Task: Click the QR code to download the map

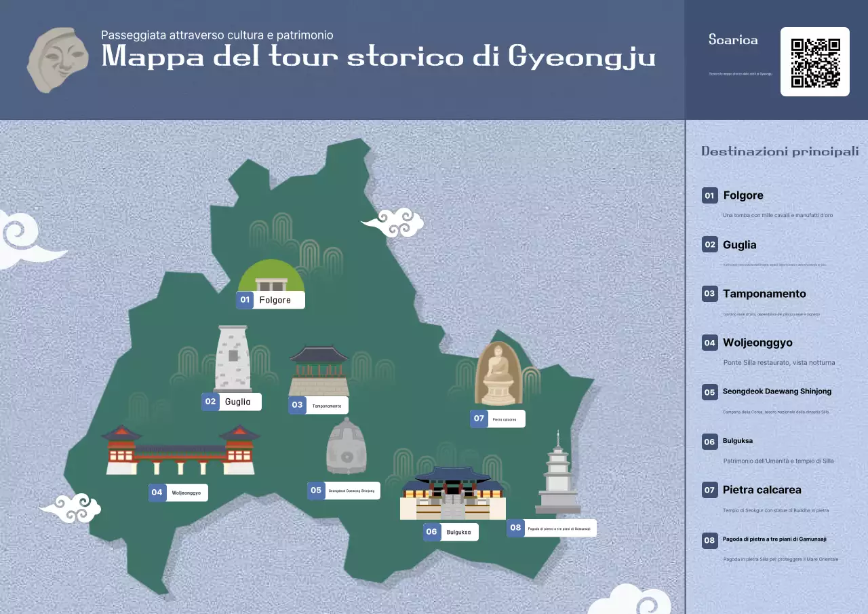Action: [x=814, y=61]
